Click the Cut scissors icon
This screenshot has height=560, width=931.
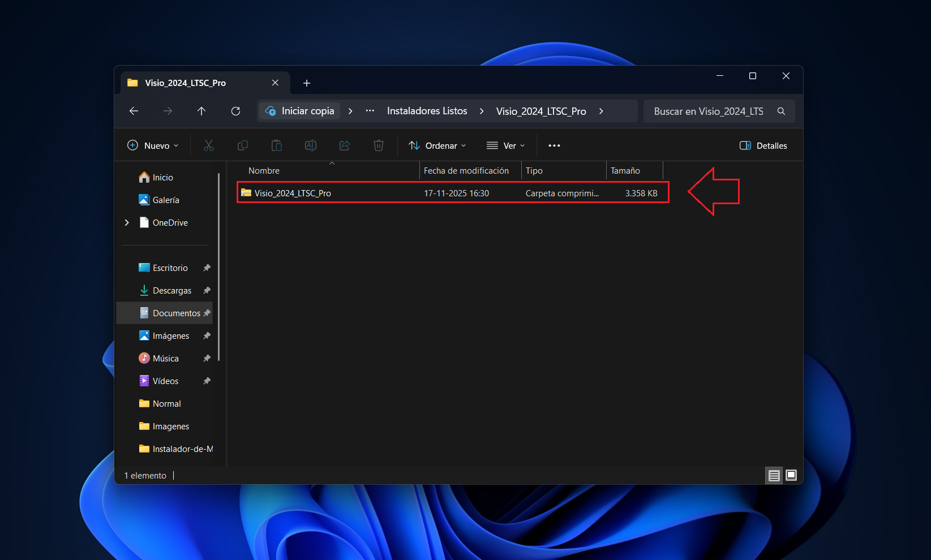click(x=209, y=146)
